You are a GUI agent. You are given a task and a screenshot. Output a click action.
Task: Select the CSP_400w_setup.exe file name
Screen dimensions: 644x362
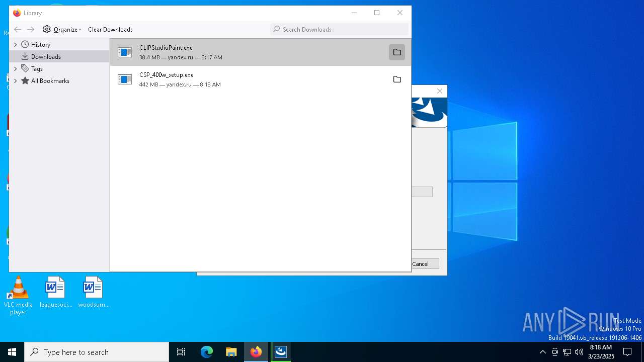pos(167,75)
